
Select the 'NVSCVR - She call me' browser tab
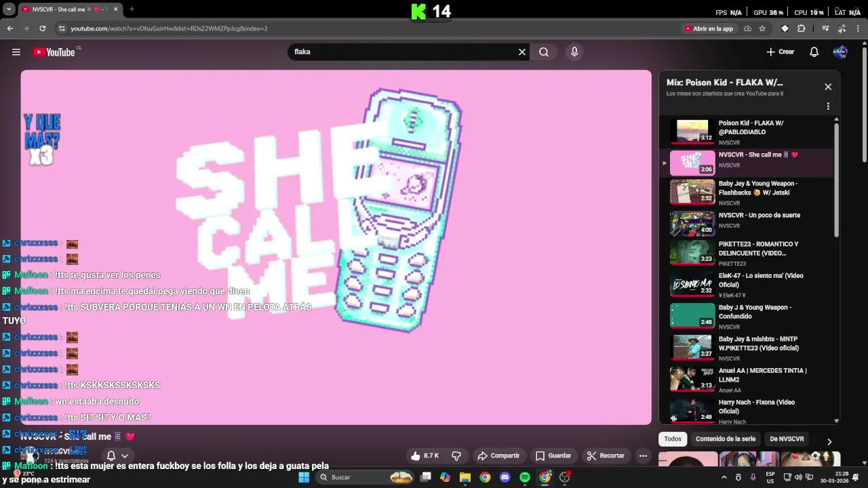tap(70, 9)
